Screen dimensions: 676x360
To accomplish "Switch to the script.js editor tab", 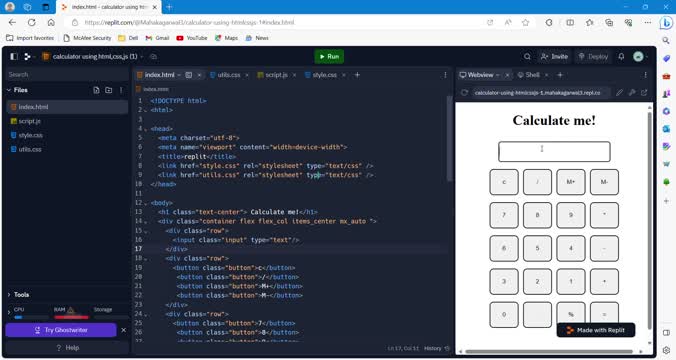I will [x=276, y=75].
